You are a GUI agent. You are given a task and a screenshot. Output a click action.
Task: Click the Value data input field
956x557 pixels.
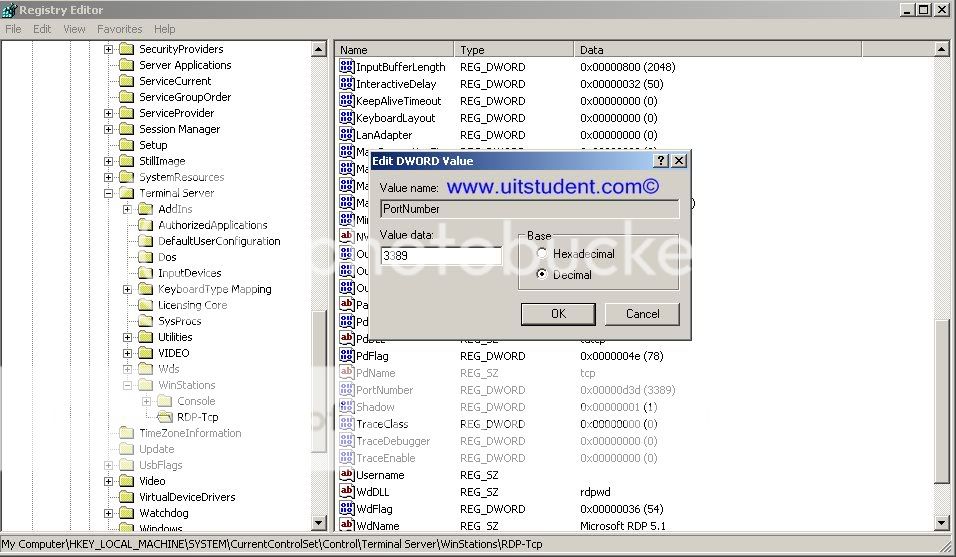(441, 256)
